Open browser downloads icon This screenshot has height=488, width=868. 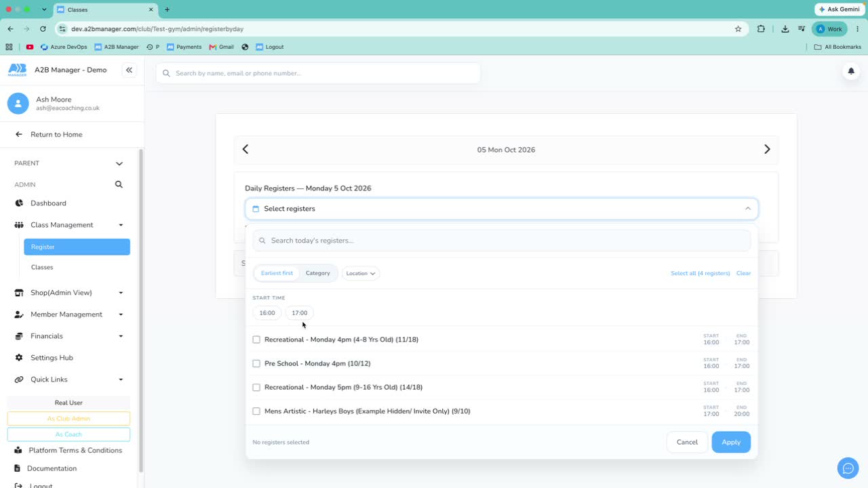coord(785,29)
